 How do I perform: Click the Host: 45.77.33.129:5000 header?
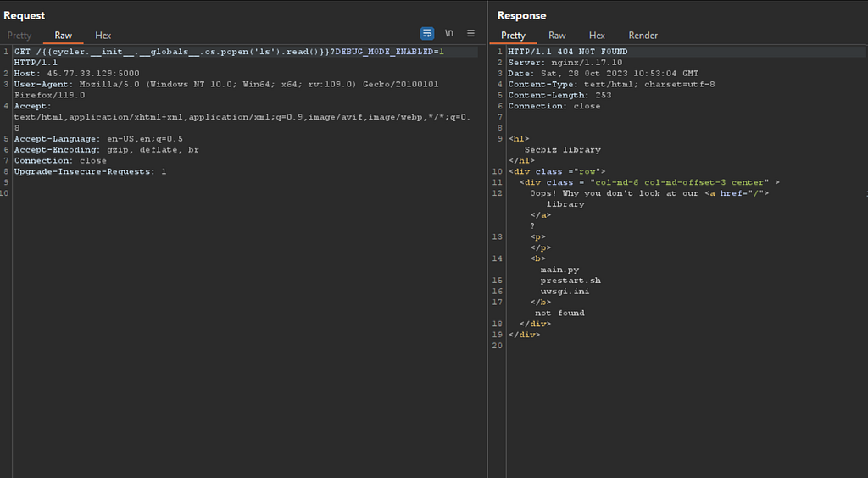point(77,73)
